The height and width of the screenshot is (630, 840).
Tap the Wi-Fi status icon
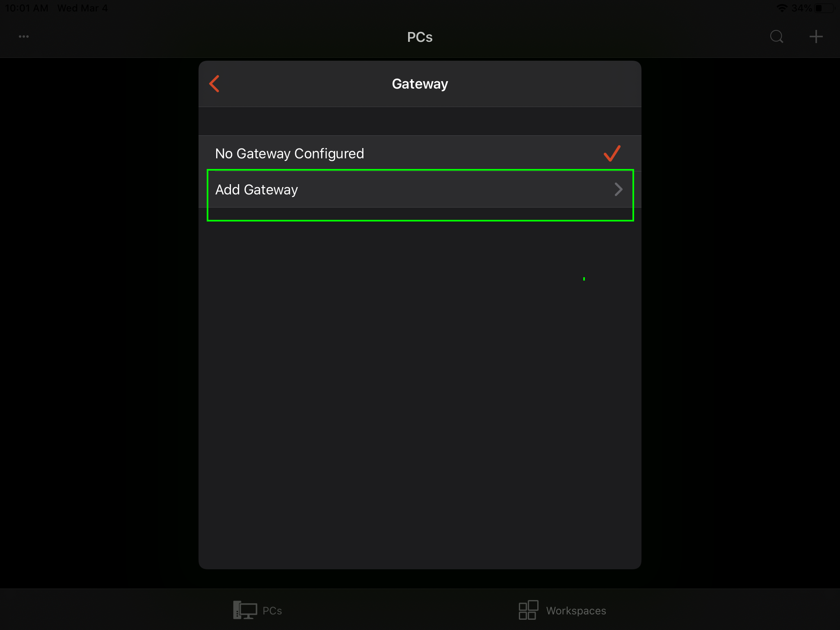782,8
